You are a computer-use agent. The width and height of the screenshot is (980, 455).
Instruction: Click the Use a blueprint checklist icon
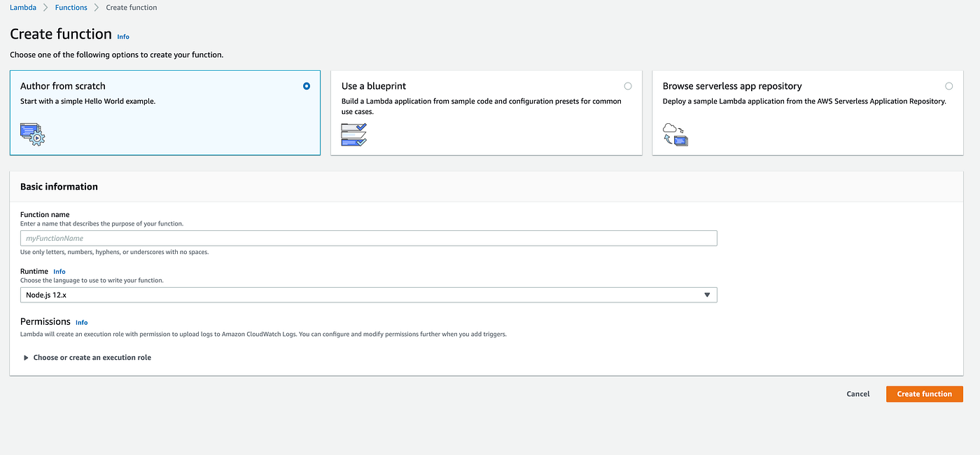tap(353, 134)
